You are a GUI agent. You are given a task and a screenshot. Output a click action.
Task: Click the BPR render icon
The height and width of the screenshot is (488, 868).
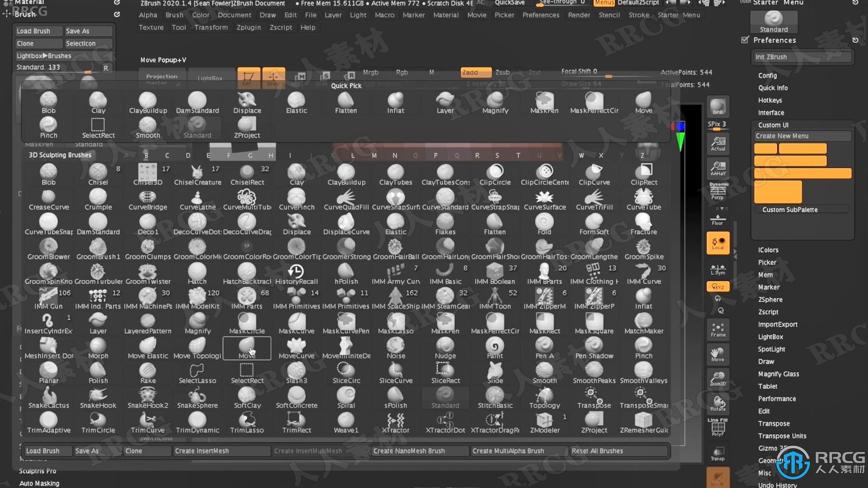tap(718, 107)
